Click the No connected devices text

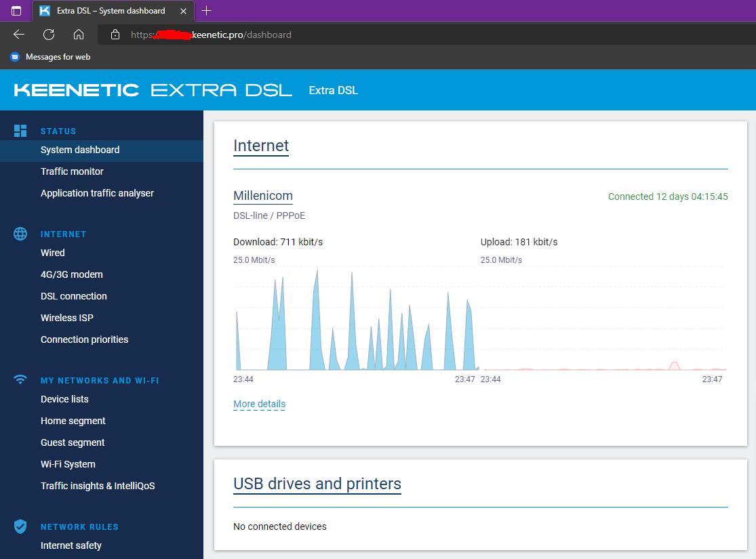pyautogui.click(x=279, y=526)
